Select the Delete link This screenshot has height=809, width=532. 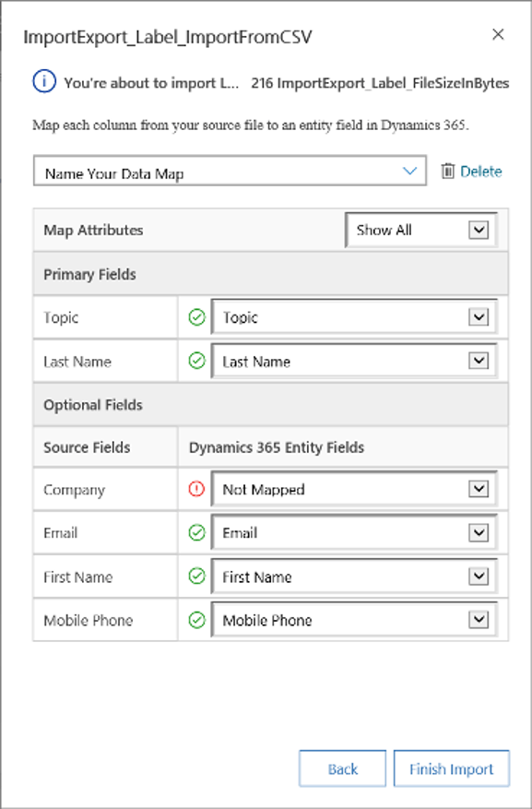[482, 172]
